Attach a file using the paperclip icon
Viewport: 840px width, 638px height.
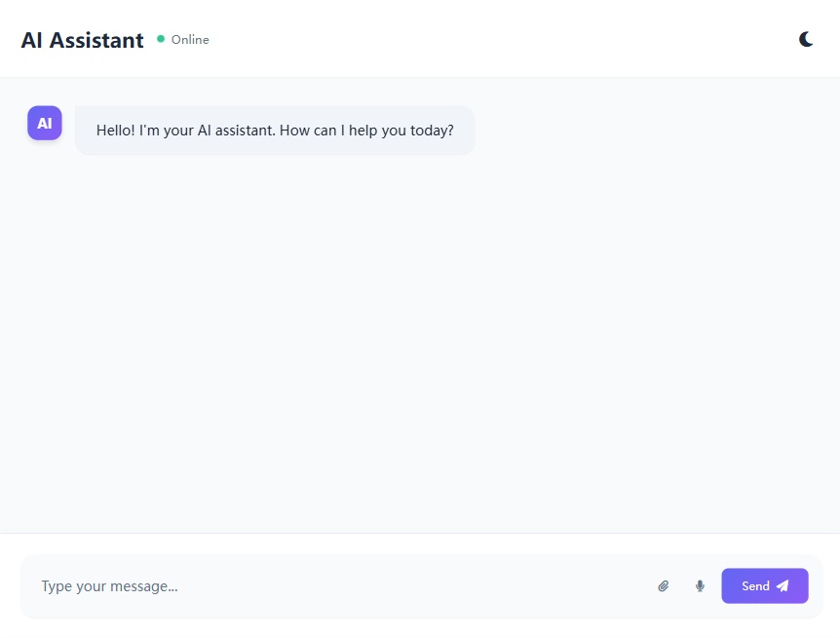pyautogui.click(x=664, y=586)
